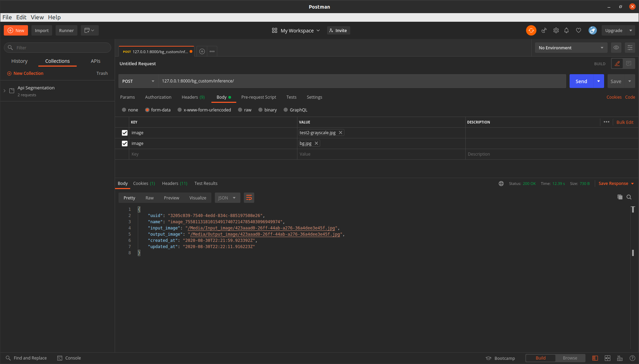Screen dimensions: 639x364
Task: Click the New button
Action: tap(16, 30)
